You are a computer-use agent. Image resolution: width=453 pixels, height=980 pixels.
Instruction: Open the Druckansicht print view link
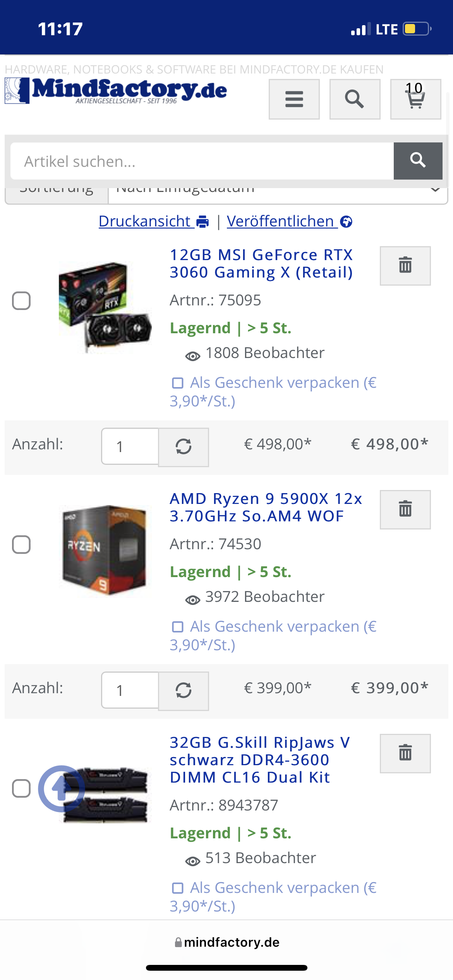pyautogui.click(x=154, y=221)
